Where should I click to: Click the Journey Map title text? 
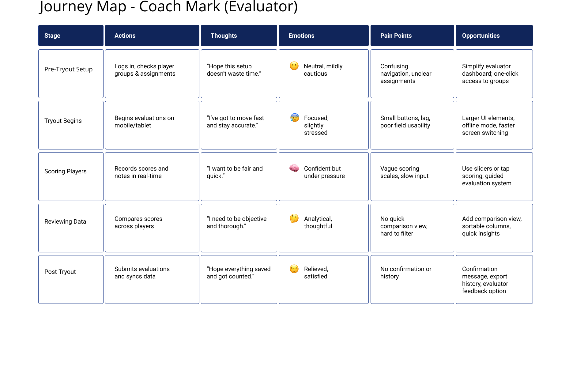click(168, 7)
